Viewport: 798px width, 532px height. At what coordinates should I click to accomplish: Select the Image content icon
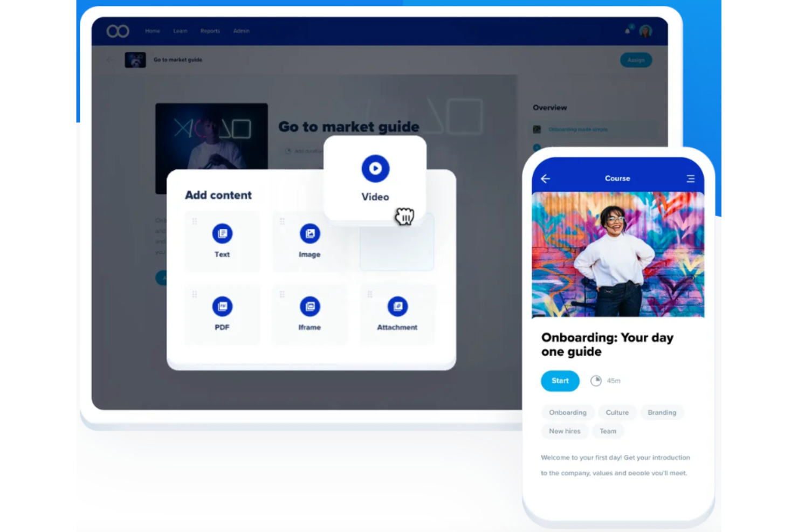point(309,234)
